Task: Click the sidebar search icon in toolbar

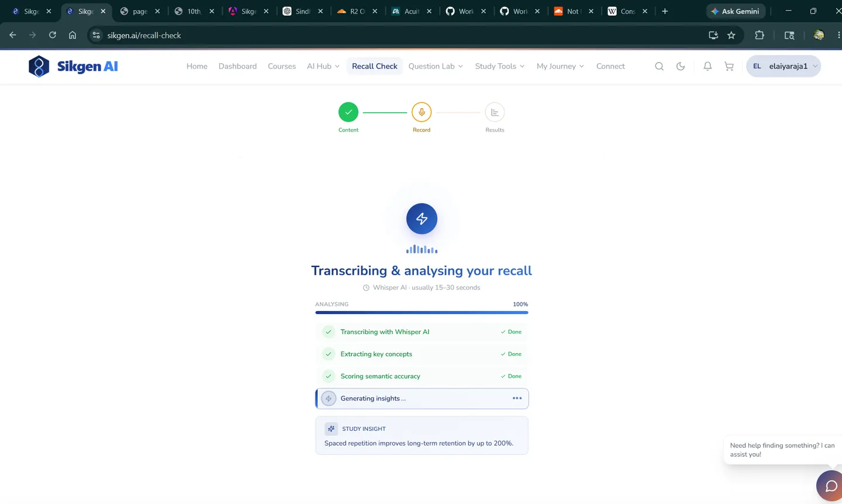Action: pos(789,35)
